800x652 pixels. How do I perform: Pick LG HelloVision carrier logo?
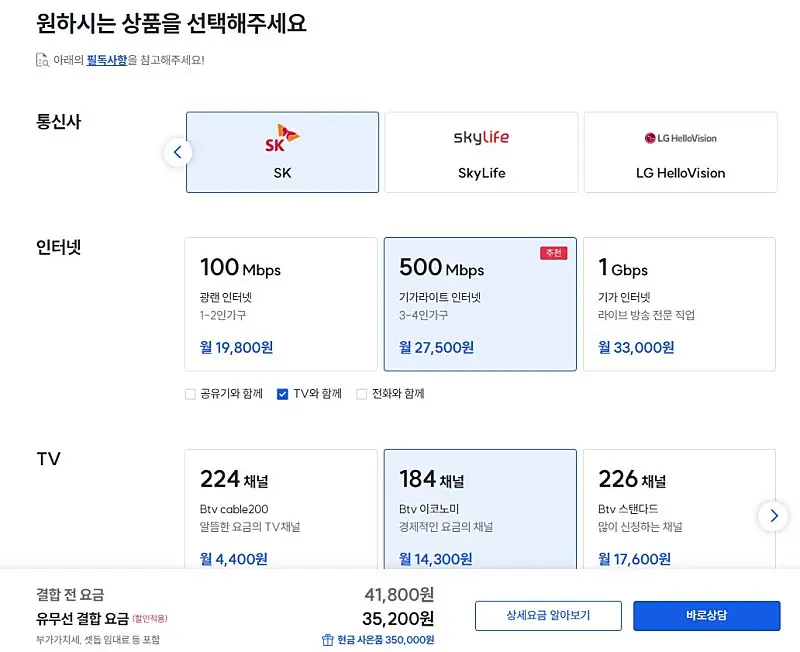pos(680,138)
